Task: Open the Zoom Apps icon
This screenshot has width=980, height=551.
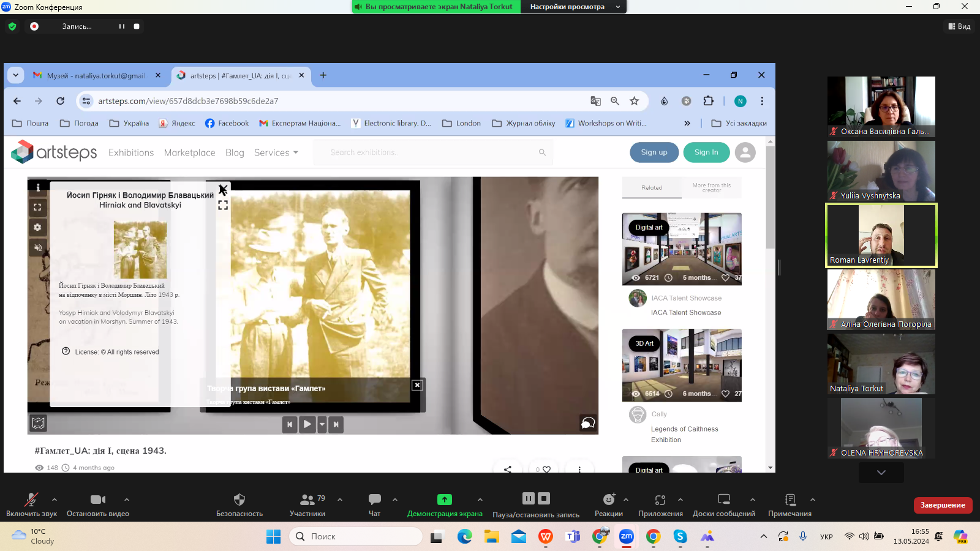Action: click(x=660, y=500)
